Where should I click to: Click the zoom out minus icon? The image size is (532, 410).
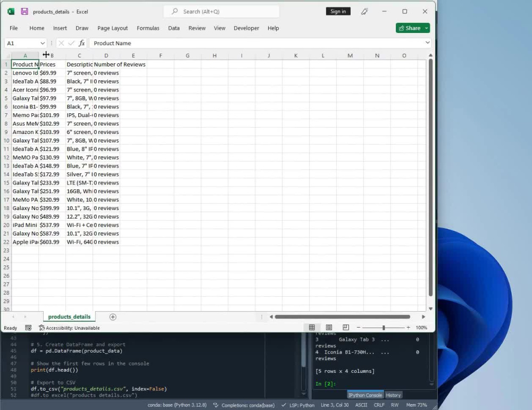tap(358, 327)
